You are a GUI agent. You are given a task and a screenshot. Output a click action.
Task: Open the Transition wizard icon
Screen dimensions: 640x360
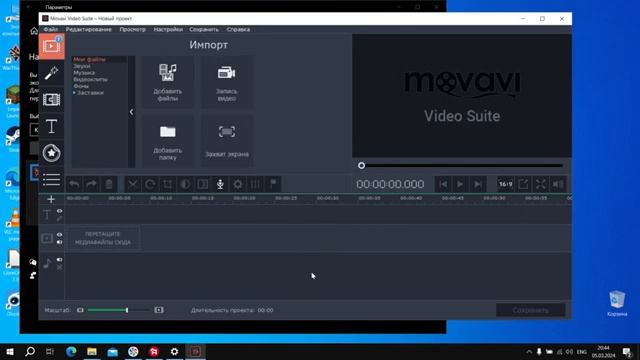point(203,184)
